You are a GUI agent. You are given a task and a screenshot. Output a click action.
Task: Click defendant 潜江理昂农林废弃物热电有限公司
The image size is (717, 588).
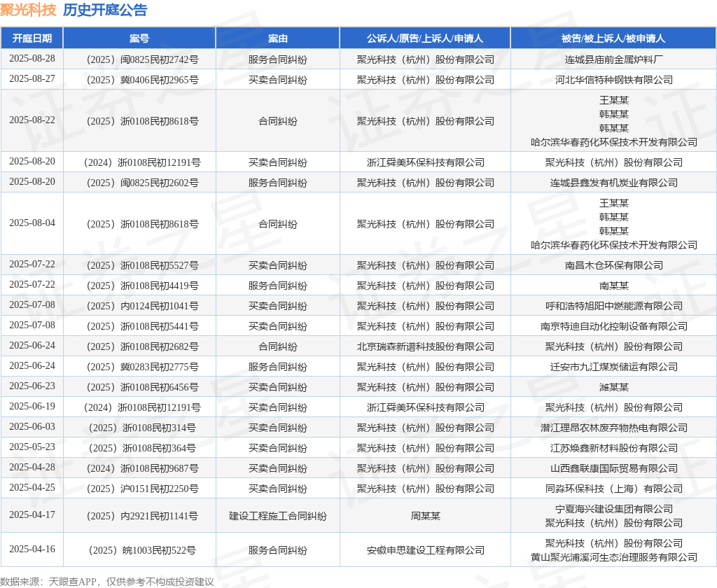(613, 428)
